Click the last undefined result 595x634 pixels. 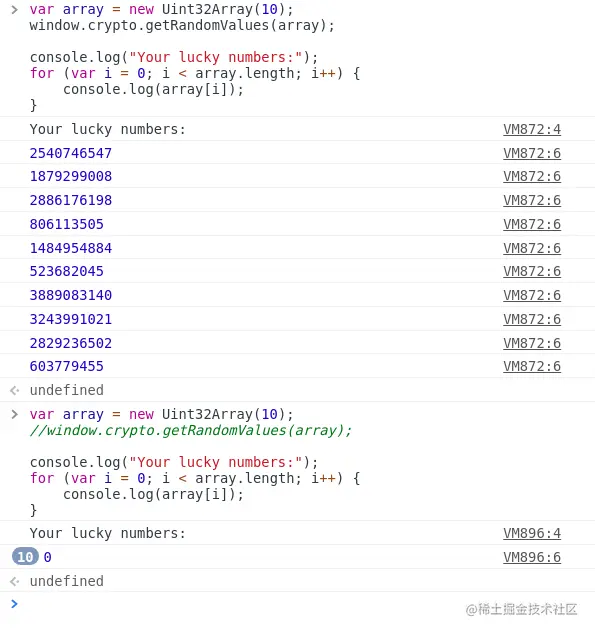[x=67, y=581]
